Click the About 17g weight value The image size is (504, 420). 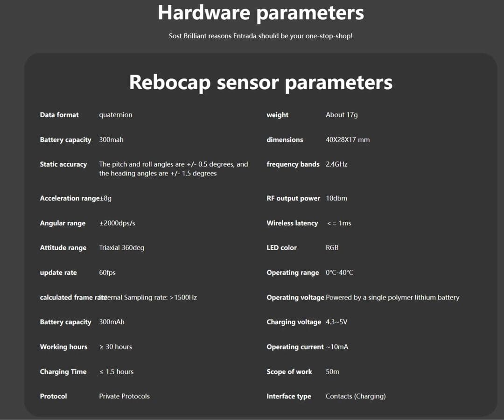(x=342, y=115)
